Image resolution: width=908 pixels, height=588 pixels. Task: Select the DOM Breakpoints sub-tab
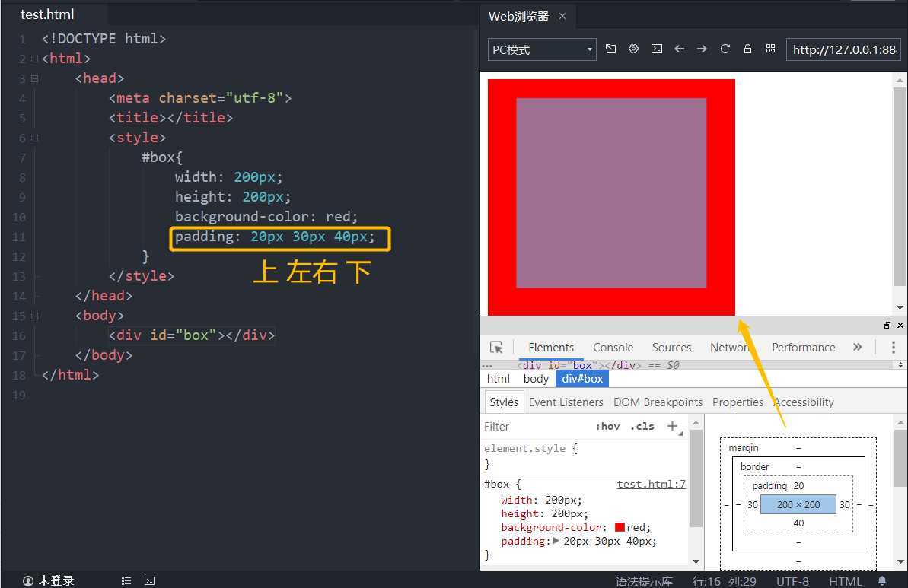click(658, 402)
